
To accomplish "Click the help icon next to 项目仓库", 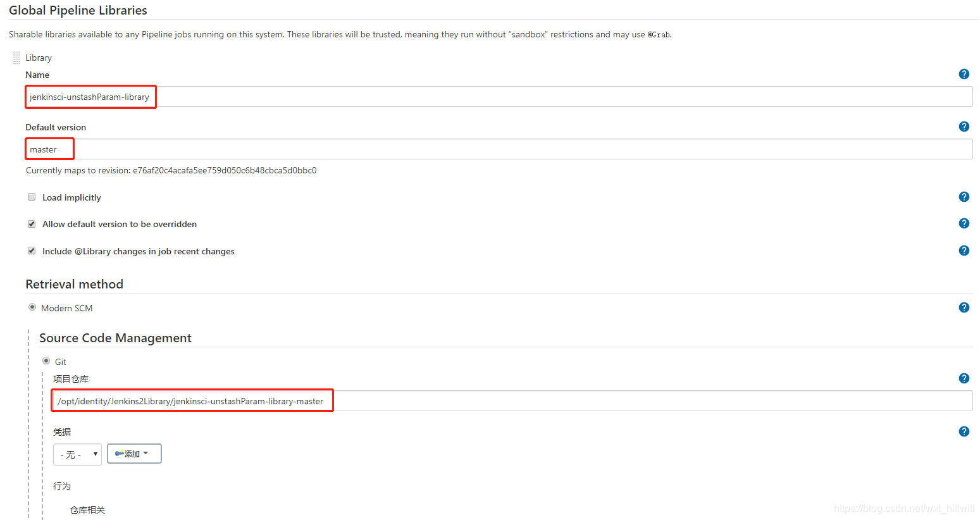I will pos(964,378).
